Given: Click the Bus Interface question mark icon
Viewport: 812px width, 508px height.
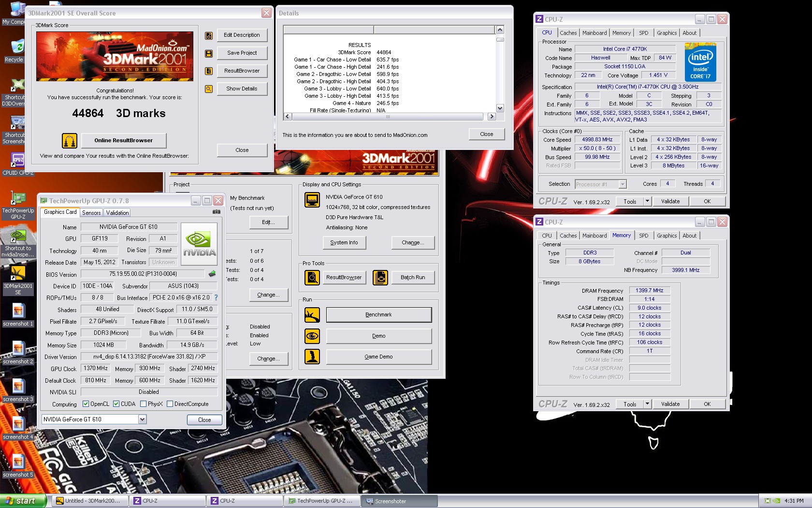Looking at the screenshot, I should pos(216,298).
